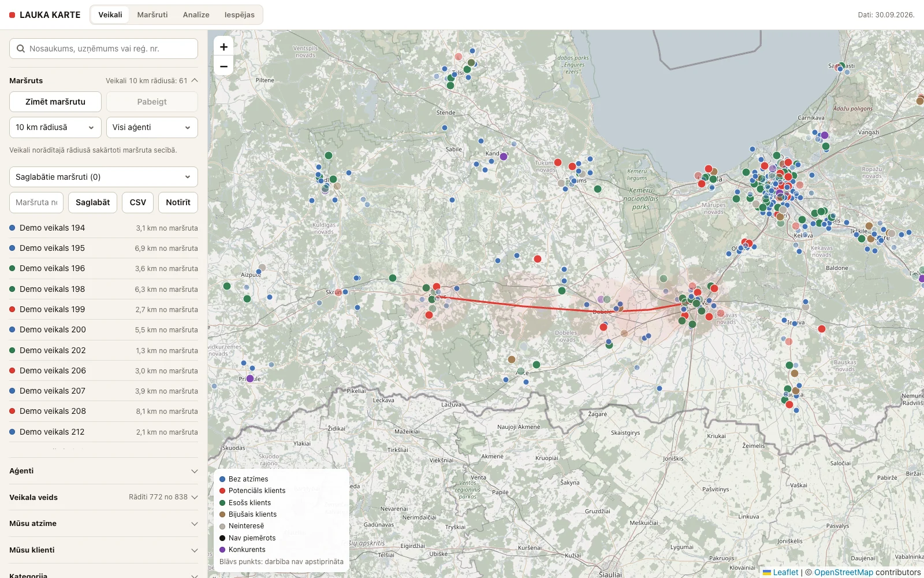
Task: Select Demo veikals 194 in list
Action: 103,228
